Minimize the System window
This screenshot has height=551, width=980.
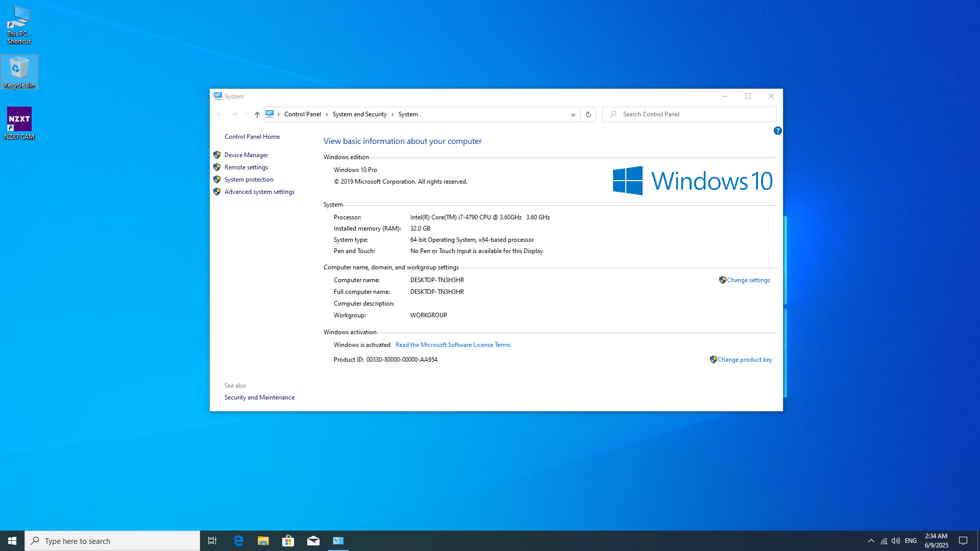[x=725, y=96]
